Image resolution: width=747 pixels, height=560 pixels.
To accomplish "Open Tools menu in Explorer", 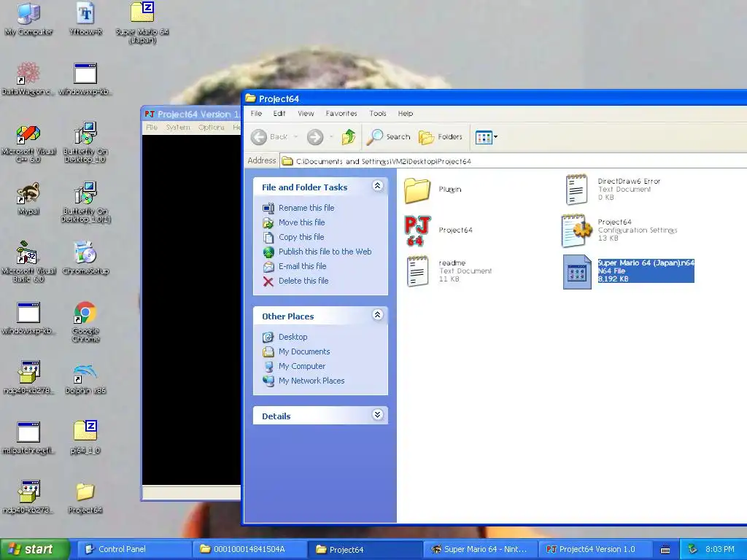I will 377,113.
